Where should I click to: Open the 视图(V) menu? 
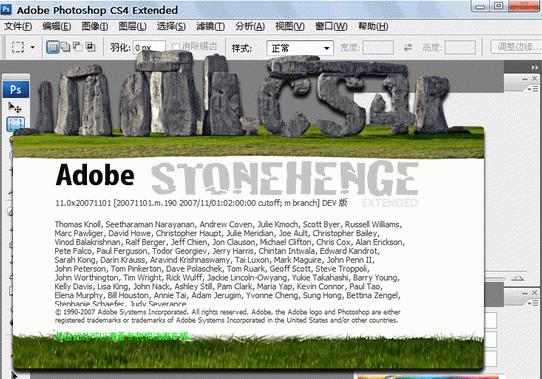(290, 26)
